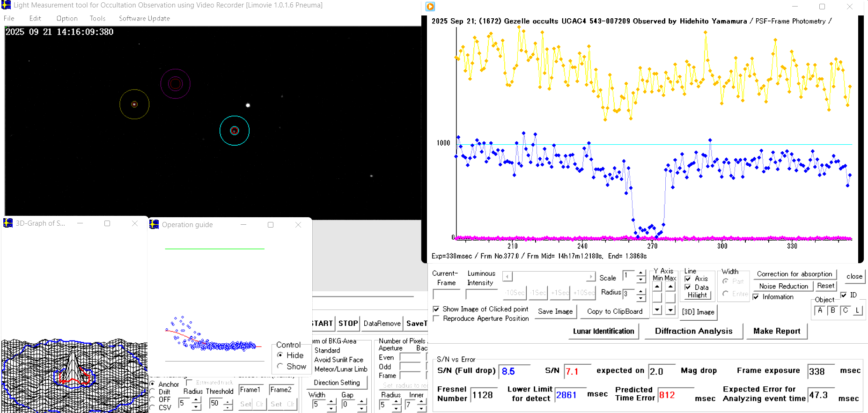Enable Reproduce Aperture Position checkbox
This screenshot has height=413, width=868.
pyautogui.click(x=436, y=318)
